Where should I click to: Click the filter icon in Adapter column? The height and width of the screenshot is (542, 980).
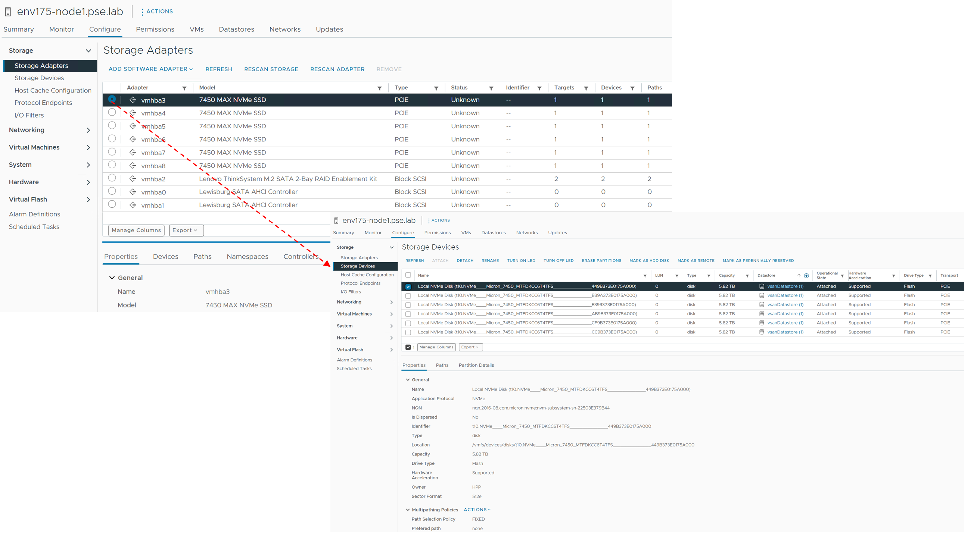click(x=184, y=88)
